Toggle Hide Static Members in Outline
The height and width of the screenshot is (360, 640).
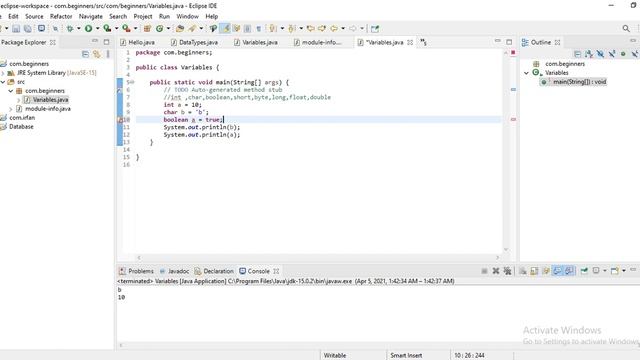(611, 54)
